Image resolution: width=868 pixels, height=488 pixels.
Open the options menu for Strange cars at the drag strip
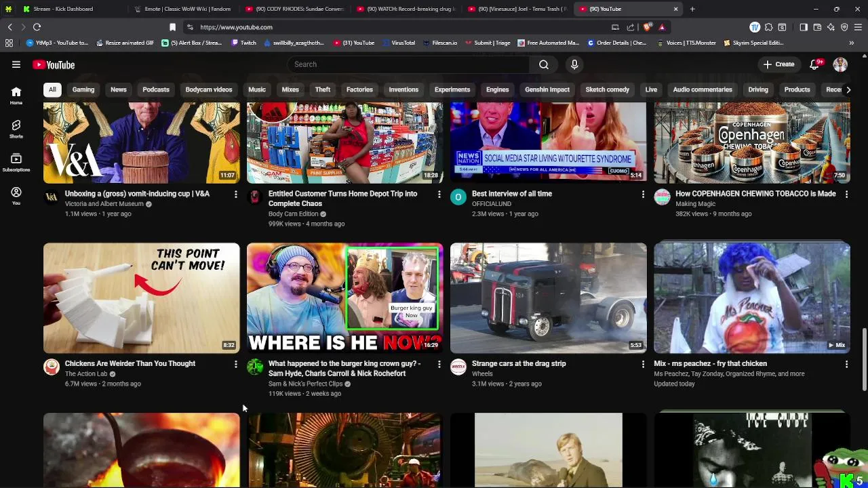(x=643, y=364)
